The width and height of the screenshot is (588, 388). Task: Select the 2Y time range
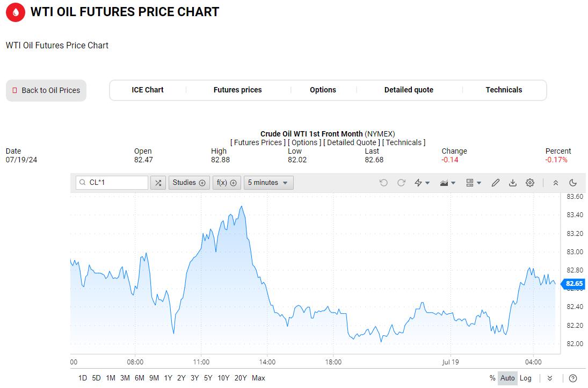(x=182, y=378)
